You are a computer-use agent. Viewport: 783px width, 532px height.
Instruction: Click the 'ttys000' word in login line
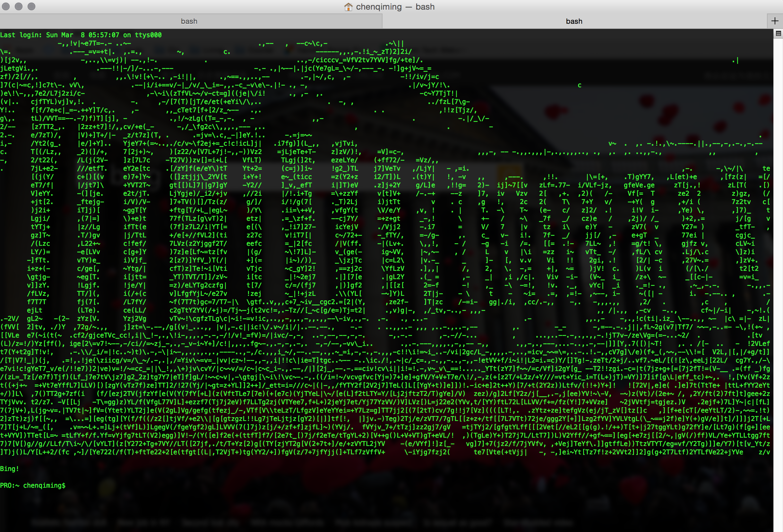click(x=148, y=35)
